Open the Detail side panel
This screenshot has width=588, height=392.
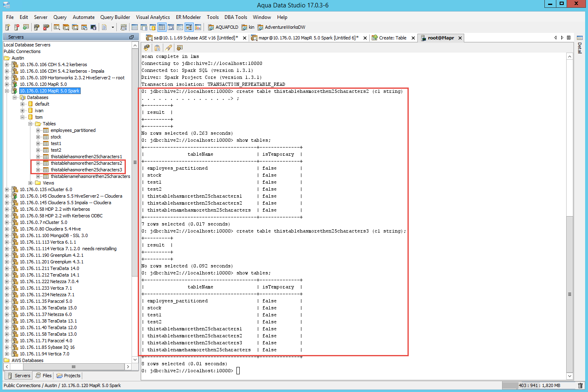click(580, 44)
